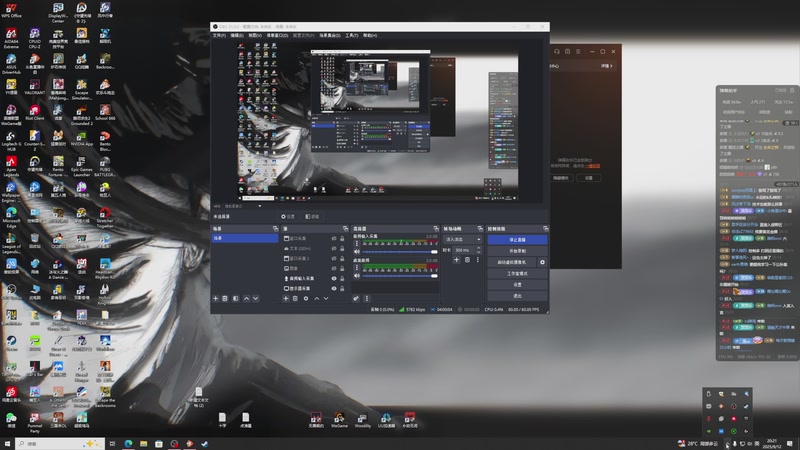Add a new scene with the plus icon
The image size is (800, 450).
(215, 298)
